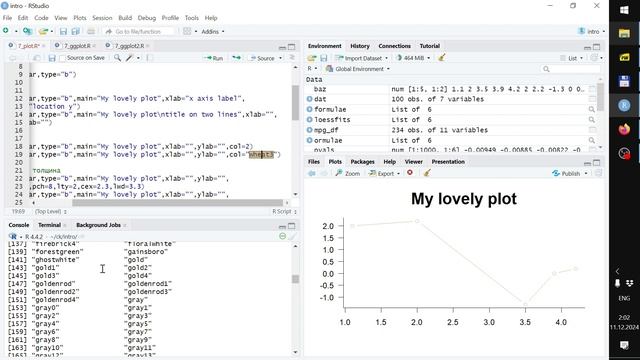Save the script in the editor toolbar
Screen dimensions: 640x360
[x=52, y=58]
